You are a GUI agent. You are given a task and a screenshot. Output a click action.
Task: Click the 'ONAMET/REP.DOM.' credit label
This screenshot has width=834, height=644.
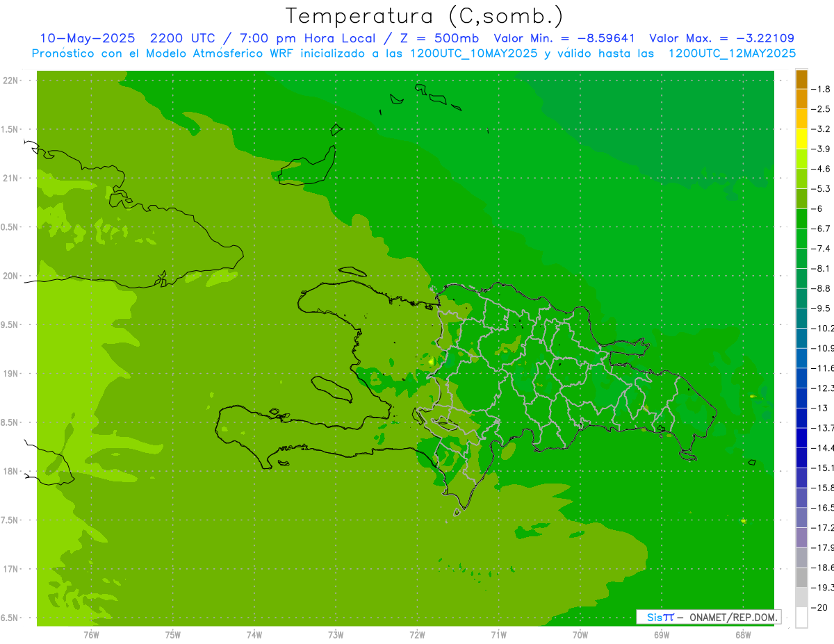(732, 617)
